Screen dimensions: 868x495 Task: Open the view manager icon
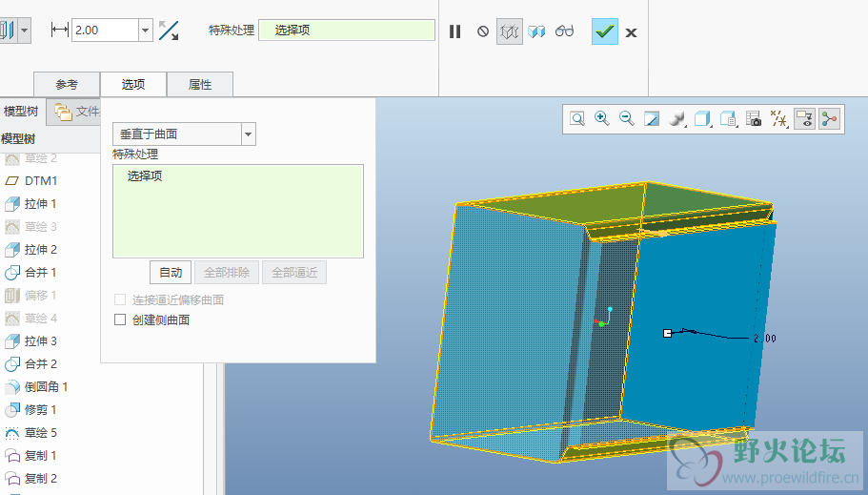pyautogui.click(x=728, y=118)
